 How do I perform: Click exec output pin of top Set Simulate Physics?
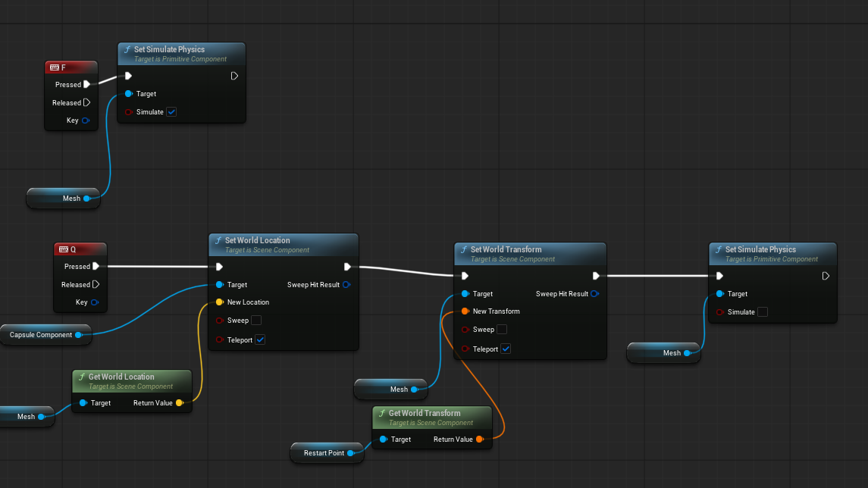click(234, 76)
